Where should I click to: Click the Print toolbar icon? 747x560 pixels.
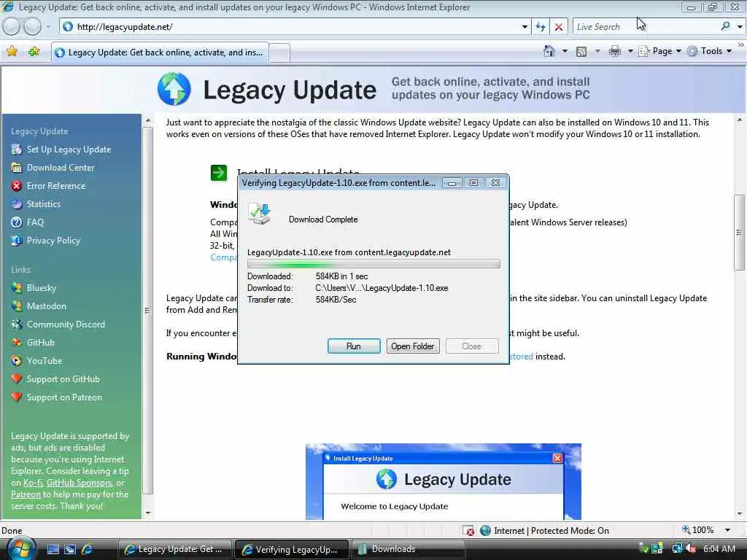point(615,51)
